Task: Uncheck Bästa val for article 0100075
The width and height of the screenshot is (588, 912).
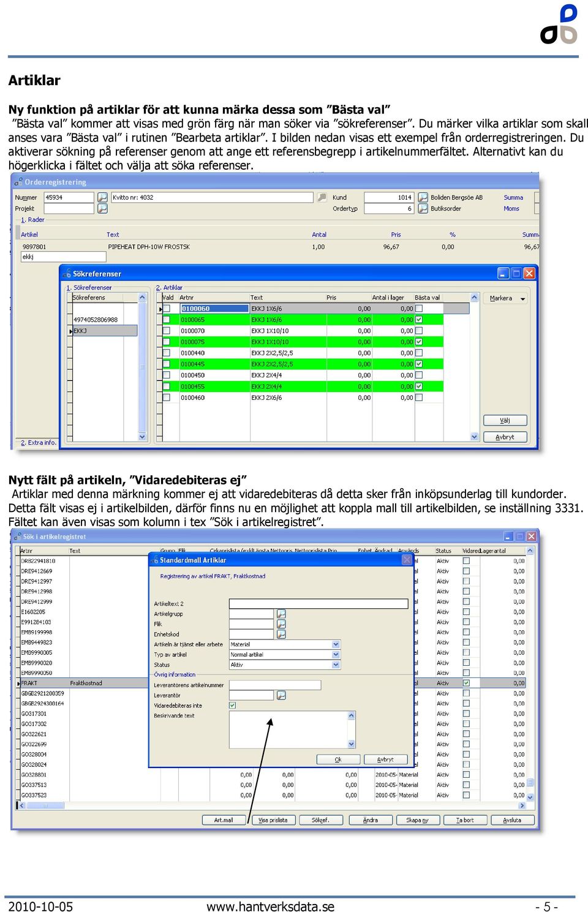Action: click(419, 342)
